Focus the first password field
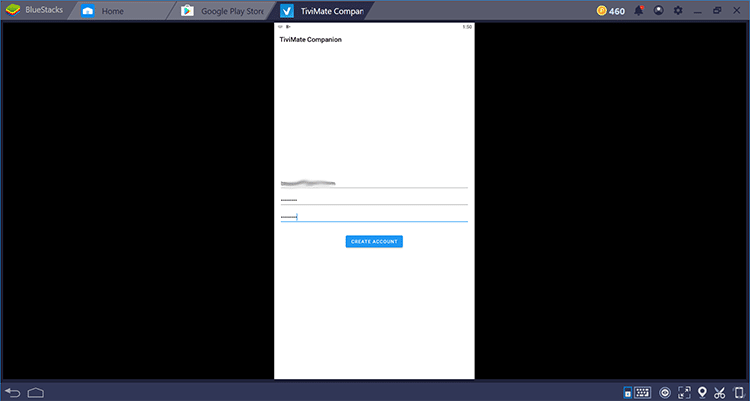 [x=374, y=200]
